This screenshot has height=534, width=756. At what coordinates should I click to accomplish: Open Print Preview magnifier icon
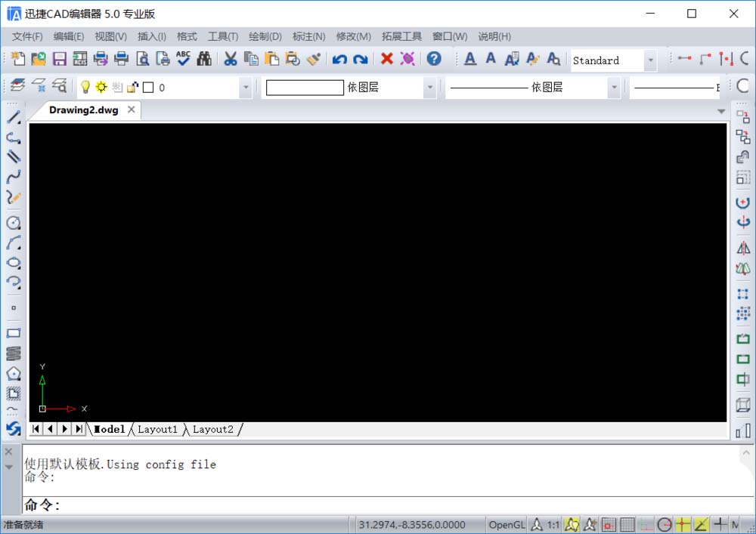click(142, 59)
